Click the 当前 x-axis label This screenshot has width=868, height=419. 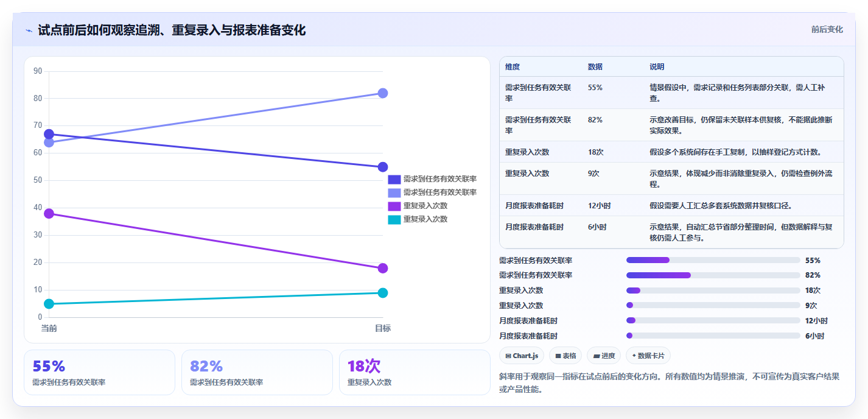(x=49, y=328)
